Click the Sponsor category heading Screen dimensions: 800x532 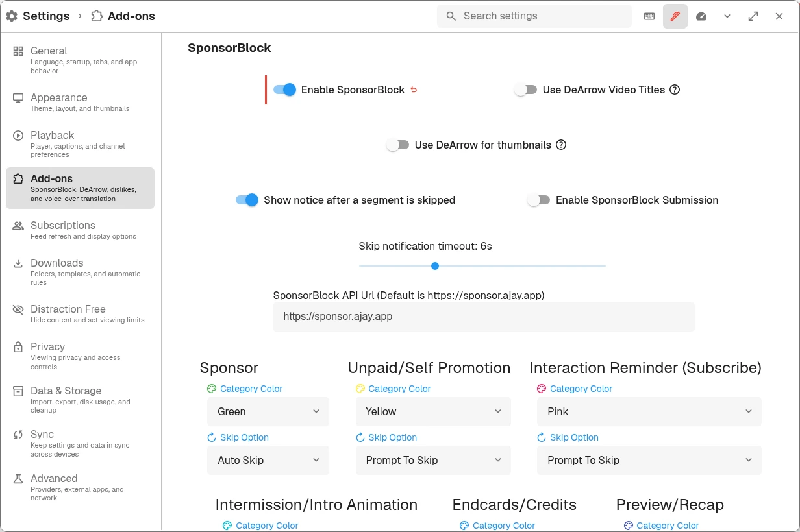point(229,368)
